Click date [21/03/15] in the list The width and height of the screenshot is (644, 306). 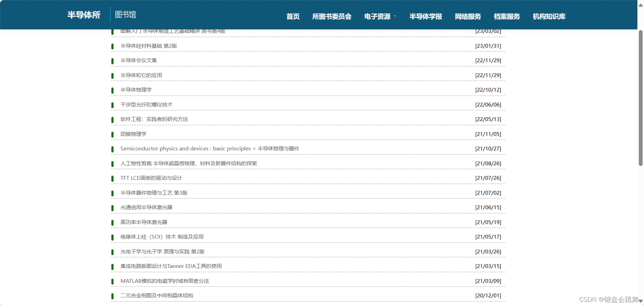pos(488,266)
